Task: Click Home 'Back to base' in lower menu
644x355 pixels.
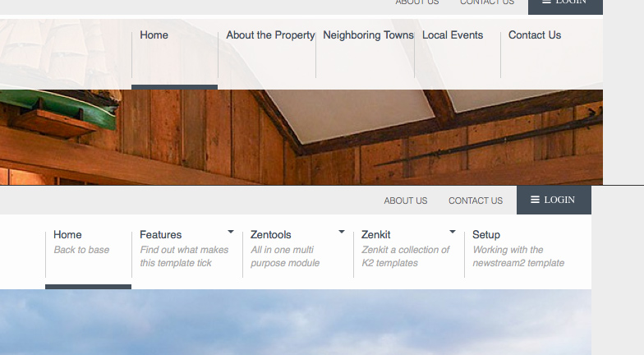Action: tap(81, 242)
